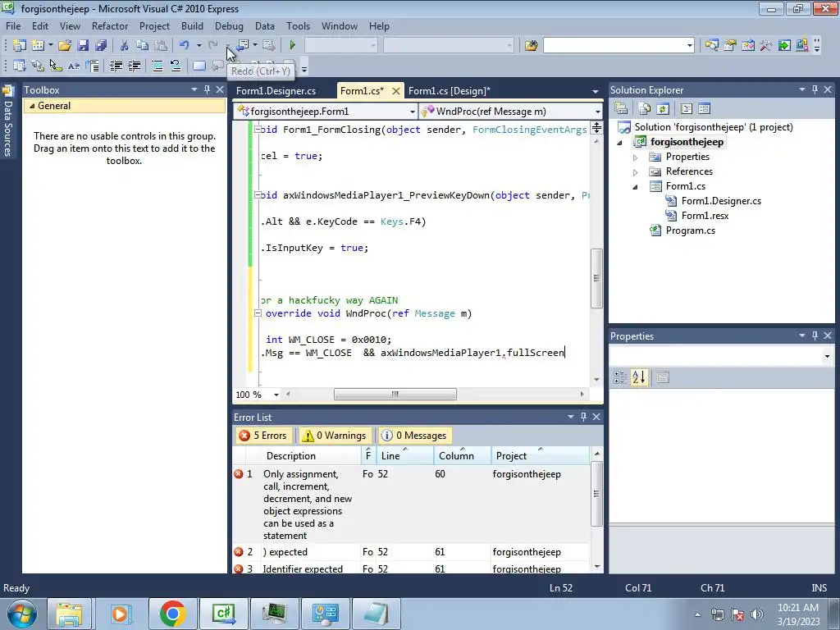Viewport: 840px width, 630px height.
Task: Open the Properties Window toolbar icon
Action: (729, 46)
